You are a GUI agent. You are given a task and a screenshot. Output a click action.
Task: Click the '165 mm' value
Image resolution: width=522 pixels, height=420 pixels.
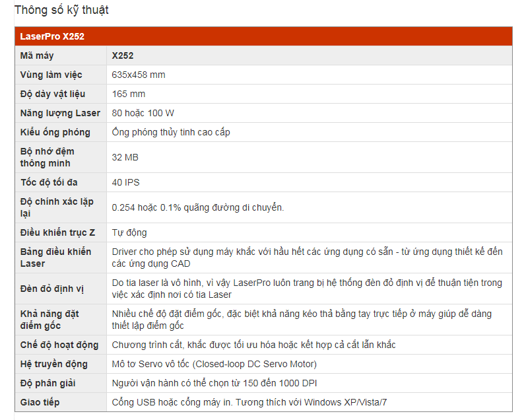pyautogui.click(x=129, y=94)
